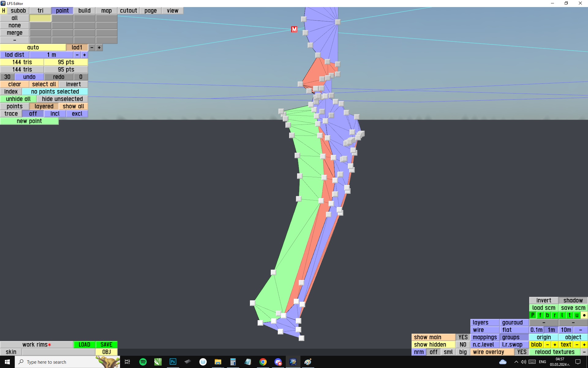Click the yellow dot view button
This screenshot has width=588, height=368.
584,315
